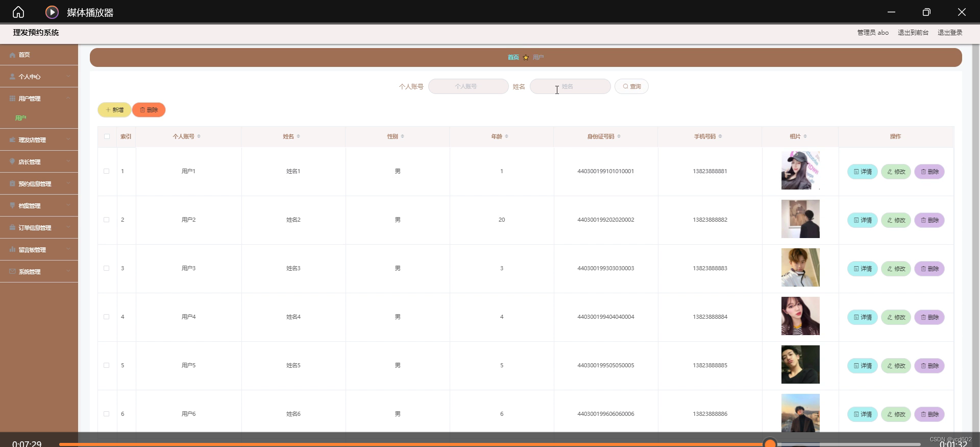The width and height of the screenshot is (980, 447).
Task: Sort by the 个人账号 column arrows
Action: coord(199,136)
